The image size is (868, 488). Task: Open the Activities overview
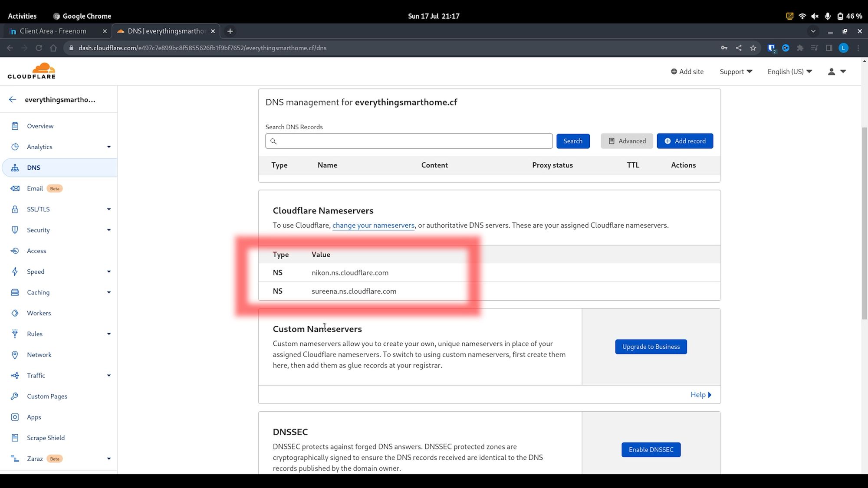coord(22,16)
